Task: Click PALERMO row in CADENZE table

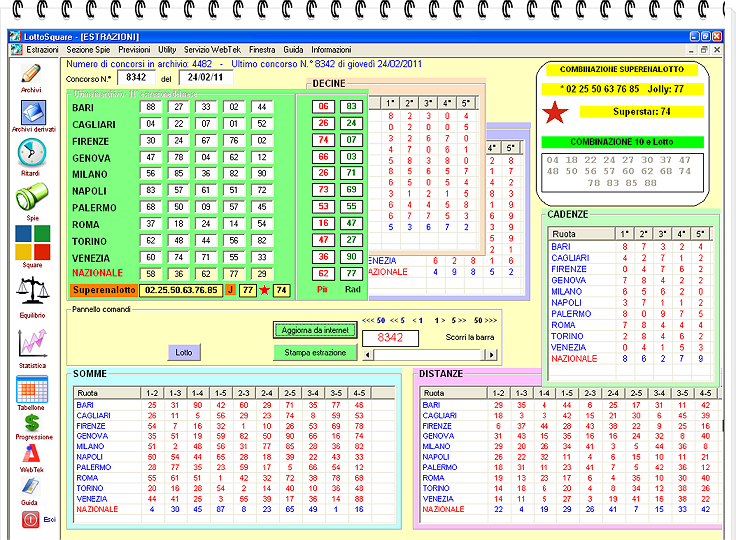Action: click(628, 314)
